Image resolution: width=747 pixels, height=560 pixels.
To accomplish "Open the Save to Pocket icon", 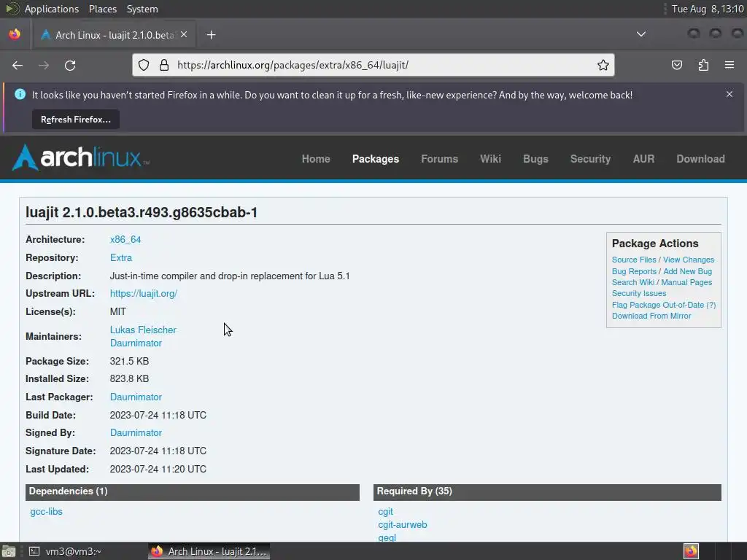I will point(677,65).
